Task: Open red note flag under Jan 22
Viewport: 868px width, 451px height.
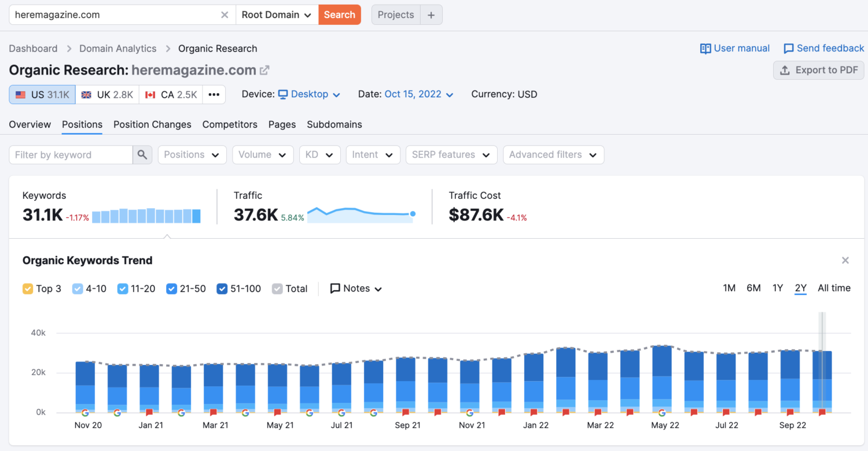Action: click(x=534, y=412)
